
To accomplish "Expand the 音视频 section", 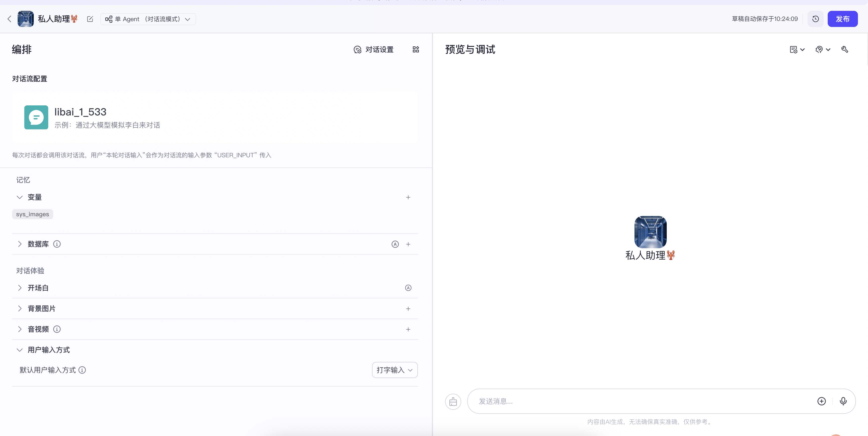I will pyautogui.click(x=20, y=329).
